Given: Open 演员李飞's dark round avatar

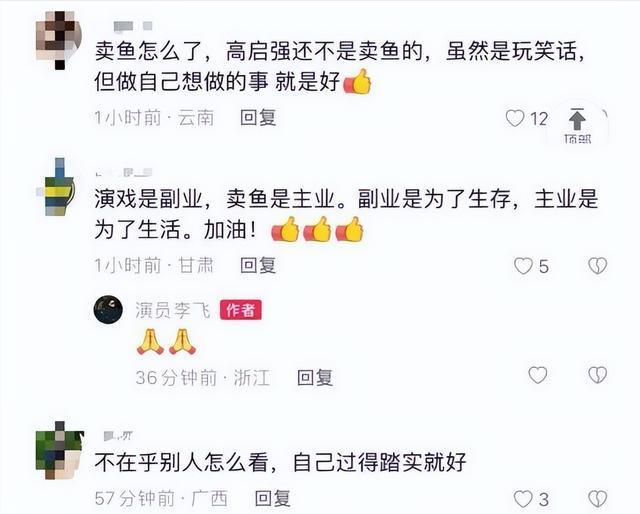Looking at the screenshot, I should coord(108,309).
